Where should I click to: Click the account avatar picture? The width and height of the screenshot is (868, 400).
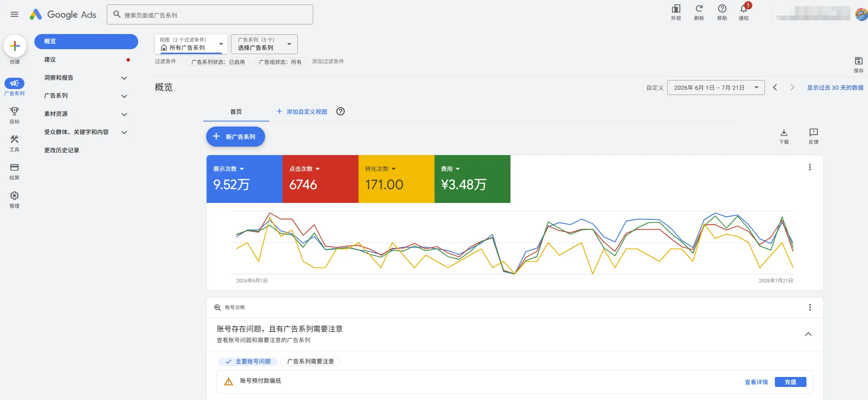click(x=861, y=14)
